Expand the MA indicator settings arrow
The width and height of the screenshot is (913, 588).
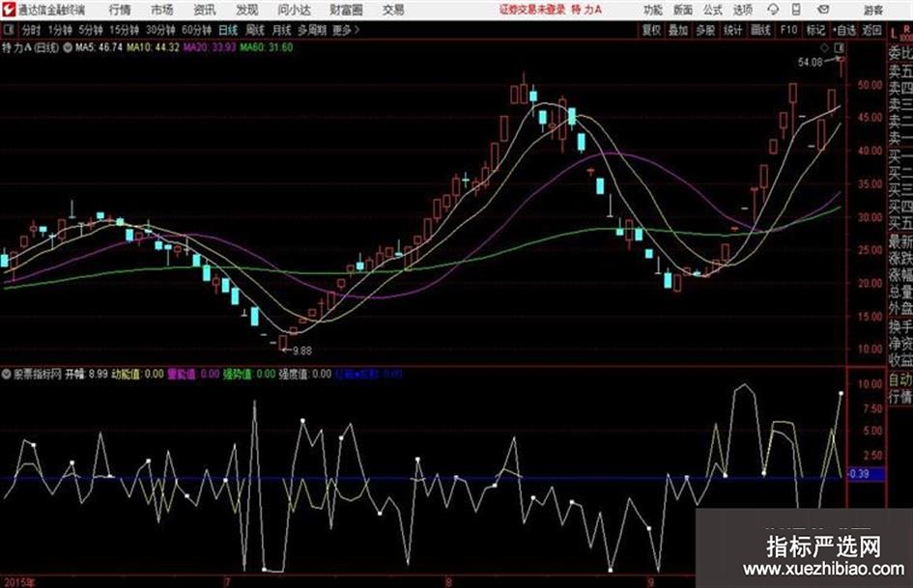point(68,47)
